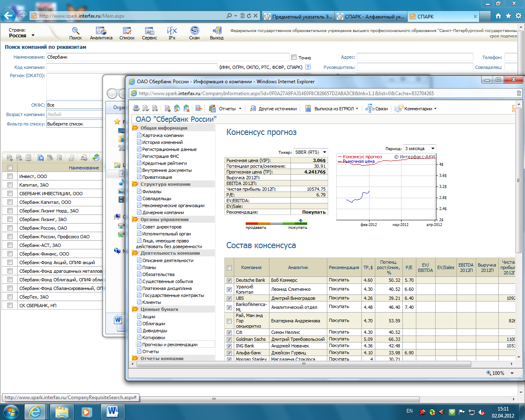Click the Другие источники icon
Screen dimensions: 525x420
pyautogui.click(x=273, y=108)
